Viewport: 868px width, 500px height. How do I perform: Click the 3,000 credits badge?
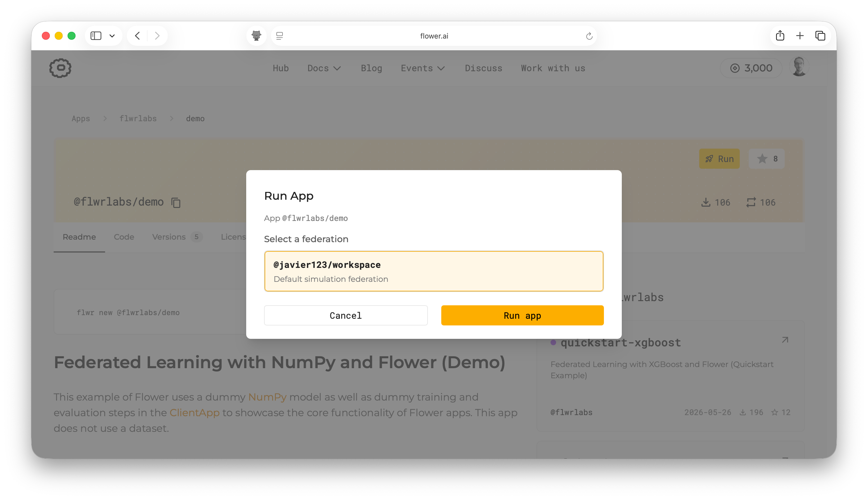click(751, 68)
